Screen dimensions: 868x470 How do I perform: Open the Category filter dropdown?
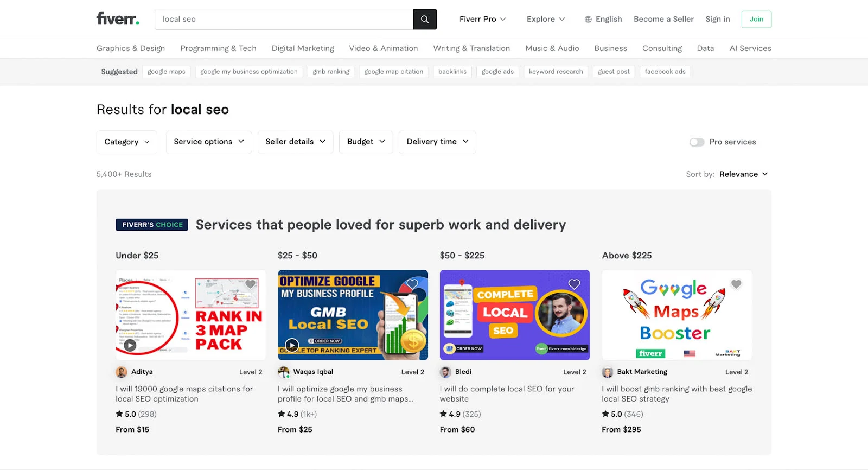[127, 142]
